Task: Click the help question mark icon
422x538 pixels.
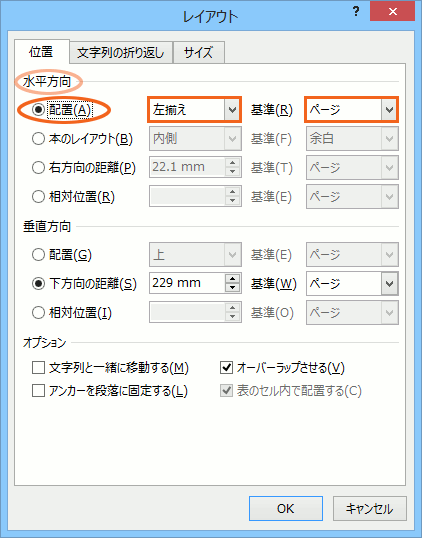Action: click(x=356, y=12)
